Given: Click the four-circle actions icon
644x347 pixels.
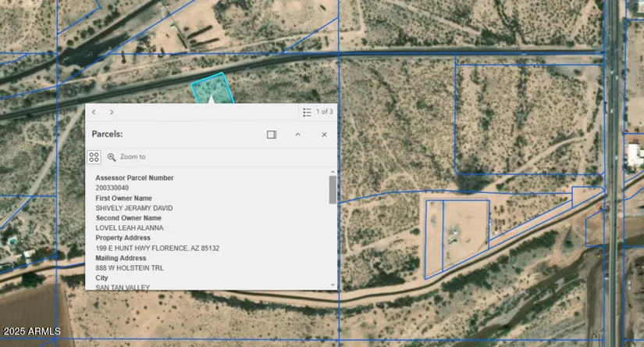Looking at the screenshot, I should click(x=94, y=157).
